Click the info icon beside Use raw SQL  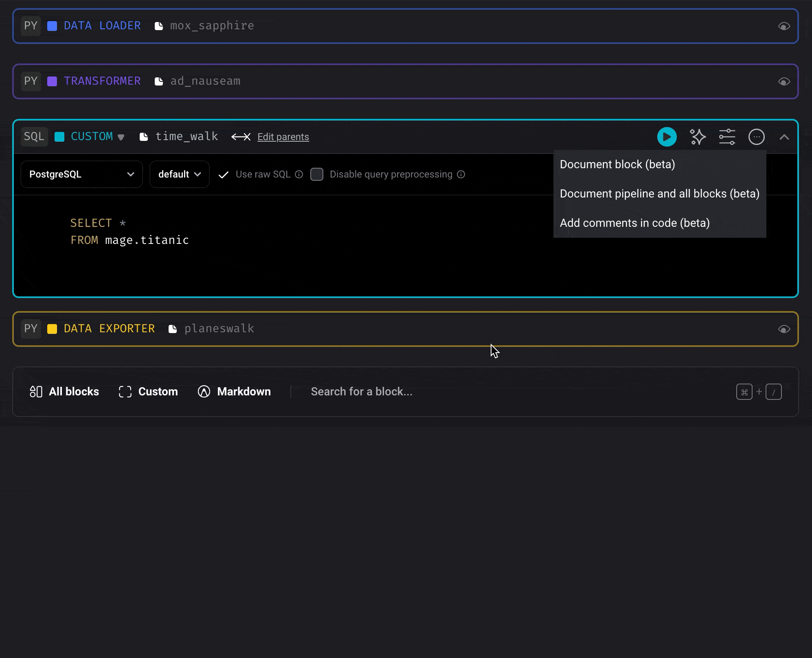tap(299, 174)
